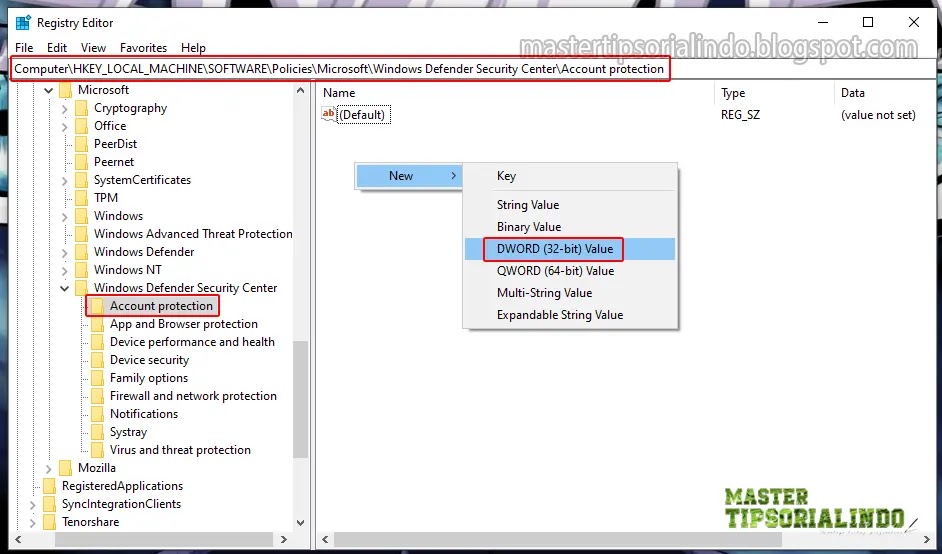Click the Account protection folder icon
This screenshot has width=942, height=554.
click(97, 306)
